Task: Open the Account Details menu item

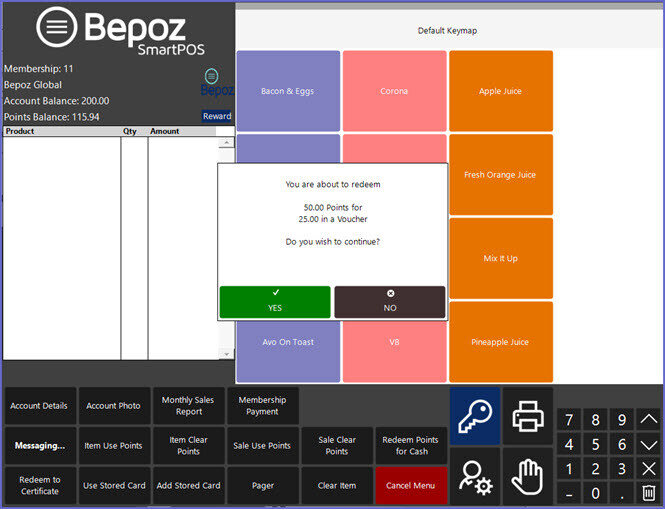Action: (x=39, y=406)
